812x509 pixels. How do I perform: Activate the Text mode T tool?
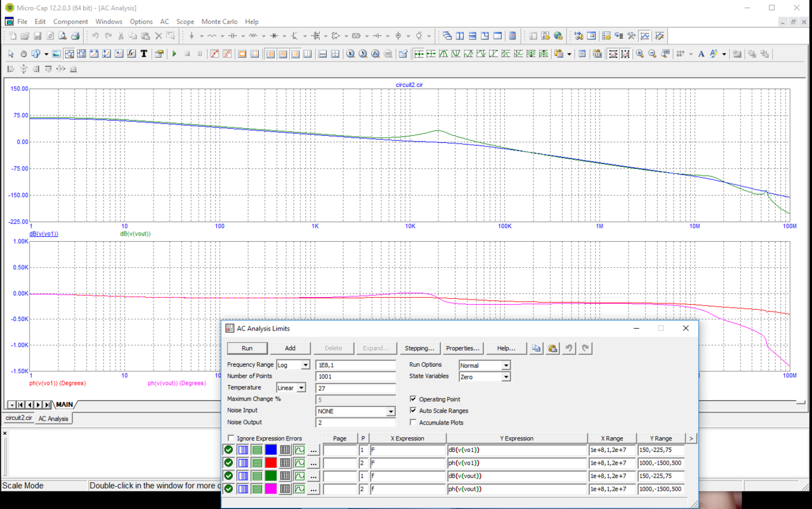tap(144, 54)
